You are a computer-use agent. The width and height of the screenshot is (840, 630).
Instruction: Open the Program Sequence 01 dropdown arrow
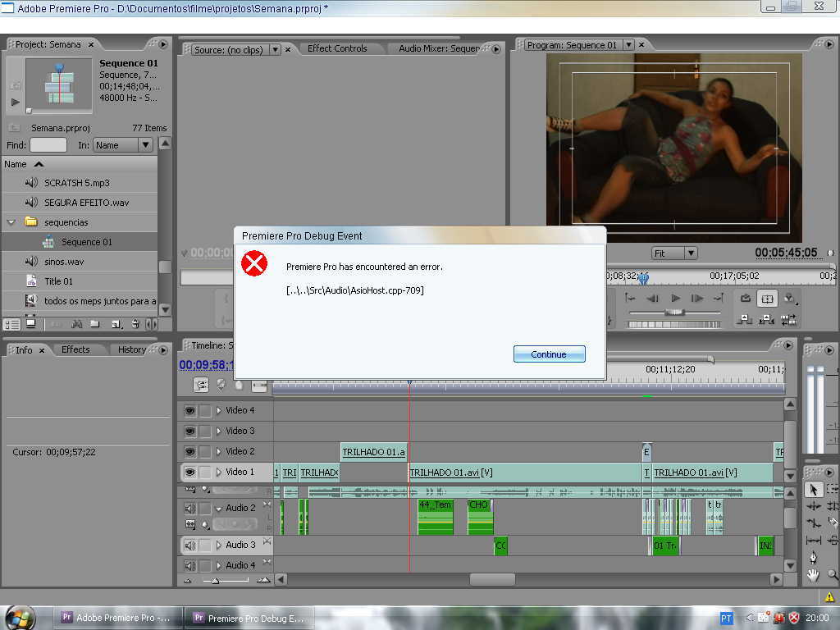pos(629,45)
